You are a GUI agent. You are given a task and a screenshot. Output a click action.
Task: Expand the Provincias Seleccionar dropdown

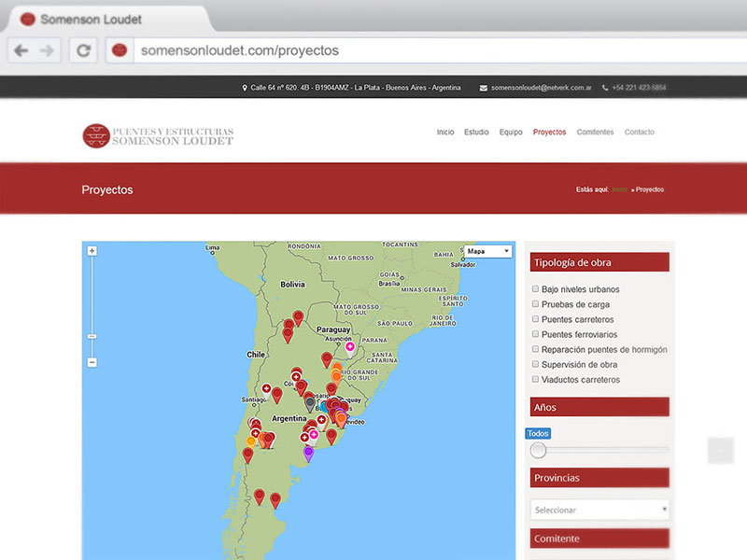click(x=599, y=510)
